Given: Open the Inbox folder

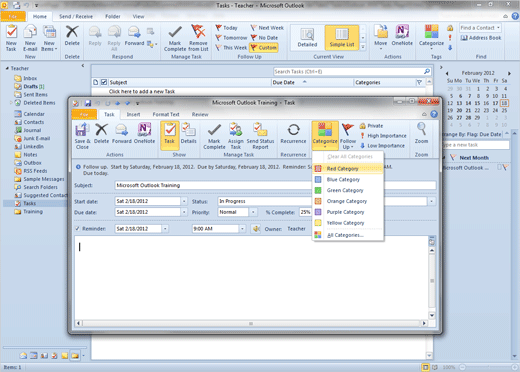Looking at the screenshot, I should pyautogui.click(x=26, y=78).
